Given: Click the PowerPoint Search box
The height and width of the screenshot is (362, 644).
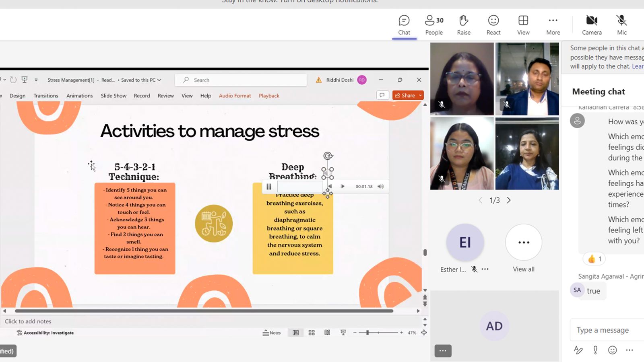Looking at the screenshot, I should click(241, 80).
